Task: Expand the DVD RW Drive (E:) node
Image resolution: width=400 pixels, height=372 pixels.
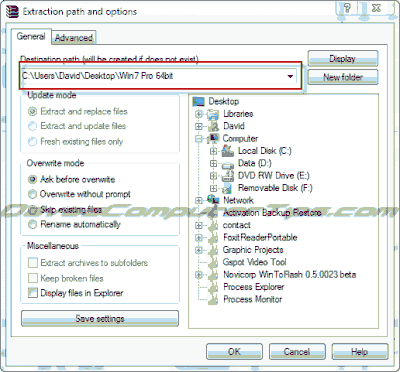Action: pyautogui.click(x=213, y=176)
